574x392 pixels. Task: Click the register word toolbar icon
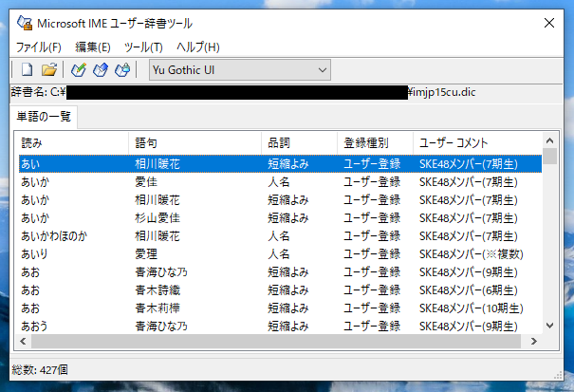(x=79, y=69)
